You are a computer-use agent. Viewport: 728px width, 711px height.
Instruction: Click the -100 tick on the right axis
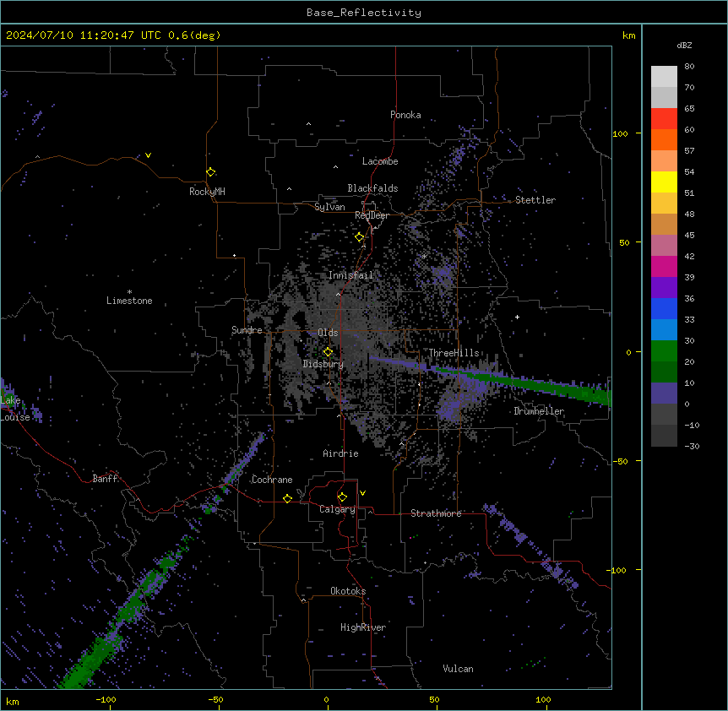(617, 570)
